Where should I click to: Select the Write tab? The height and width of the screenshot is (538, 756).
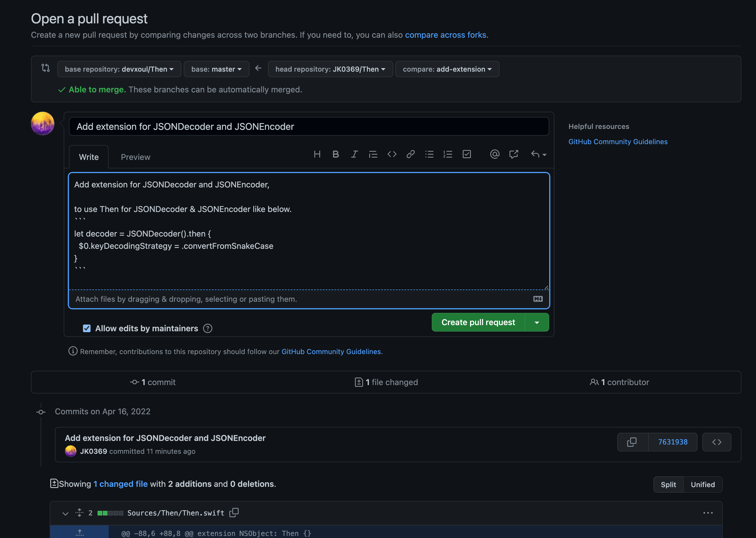(x=89, y=157)
